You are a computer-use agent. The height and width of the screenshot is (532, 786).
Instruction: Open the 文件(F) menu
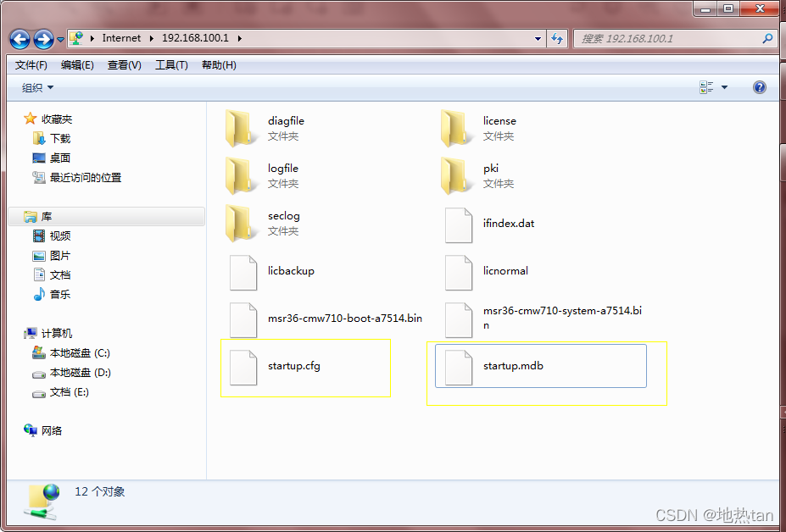[31, 65]
